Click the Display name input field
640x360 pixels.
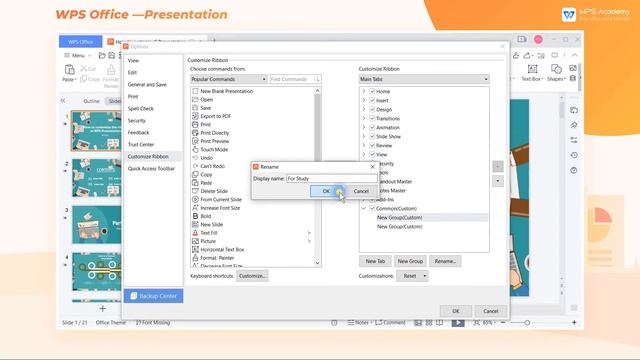pyautogui.click(x=331, y=178)
